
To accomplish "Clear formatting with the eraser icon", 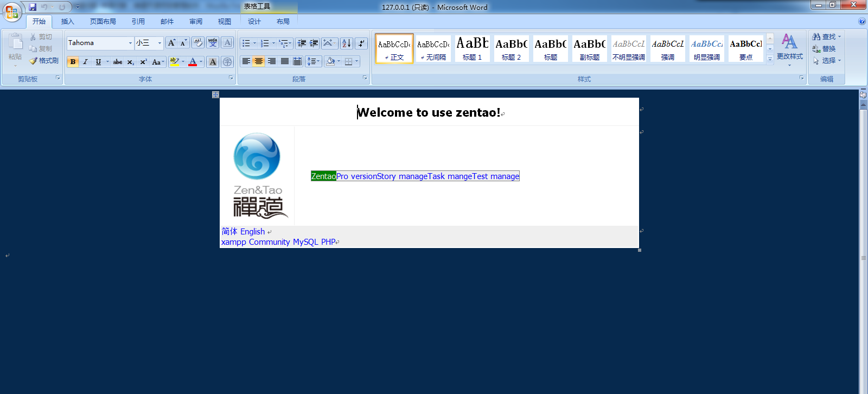I will click(198, 43).
